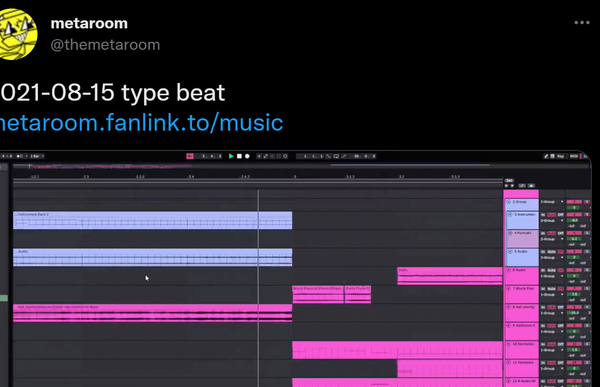This screenshot has height=387, width=600.
Task: Click the green Play button in transport
Action: click(x=231, y=156)
